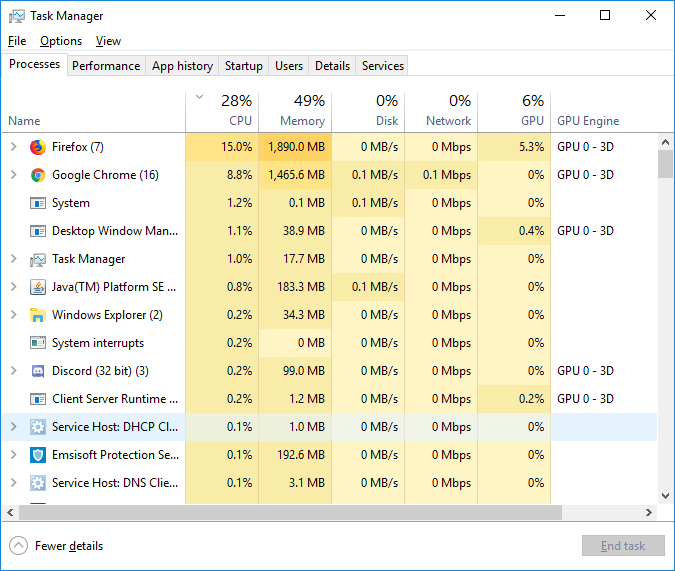
Task: Click the Desktop Window Manager icon
Action: pyautogui.click(x=38, y=231)
